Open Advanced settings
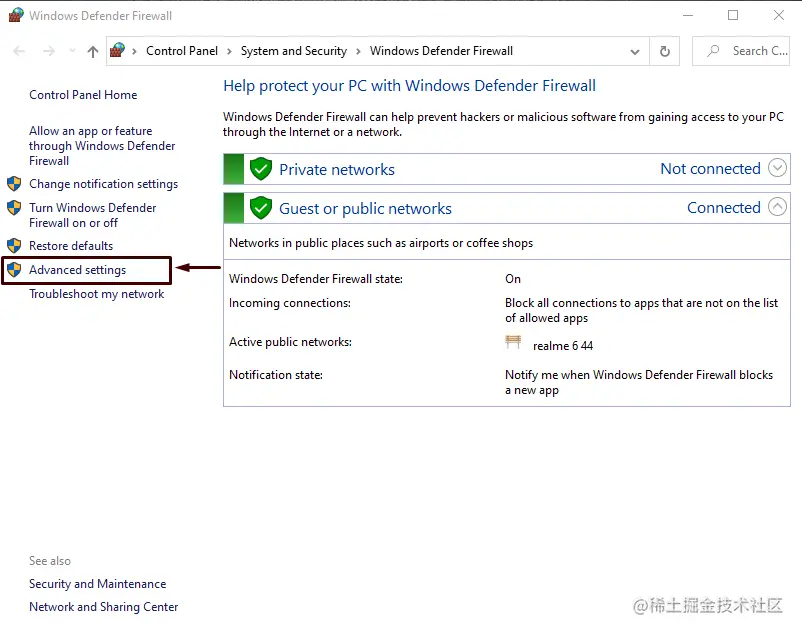 click(77, 269)
